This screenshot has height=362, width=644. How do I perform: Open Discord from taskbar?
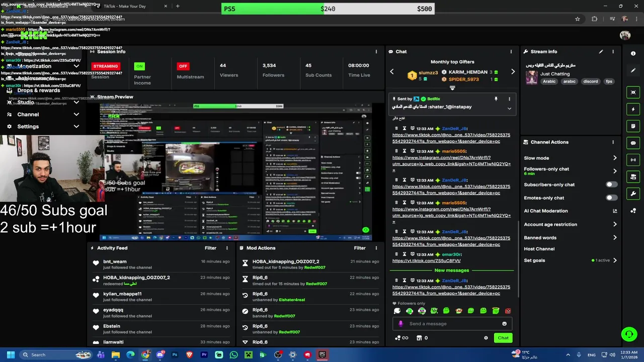(160, 355)
